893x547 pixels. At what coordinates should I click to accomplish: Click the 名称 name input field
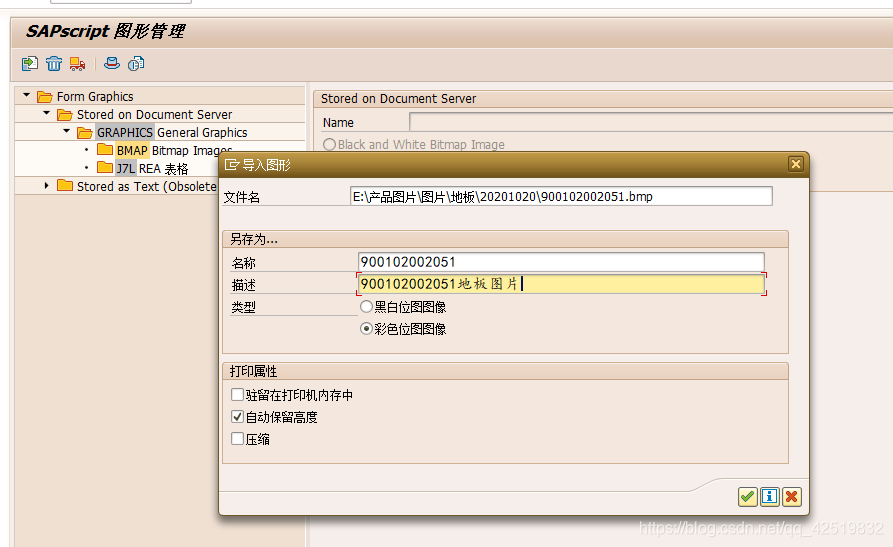tap(561, 262)
